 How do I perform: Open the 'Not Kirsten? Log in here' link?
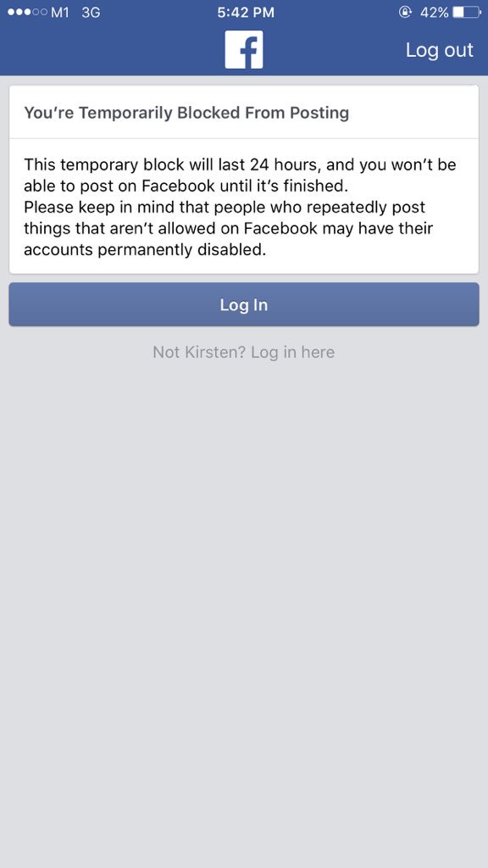click(243, 352)
